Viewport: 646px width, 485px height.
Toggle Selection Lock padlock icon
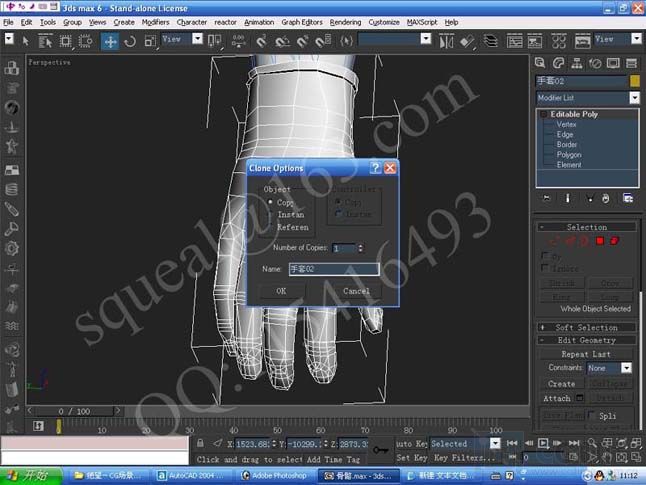click(x=200, y=443)
